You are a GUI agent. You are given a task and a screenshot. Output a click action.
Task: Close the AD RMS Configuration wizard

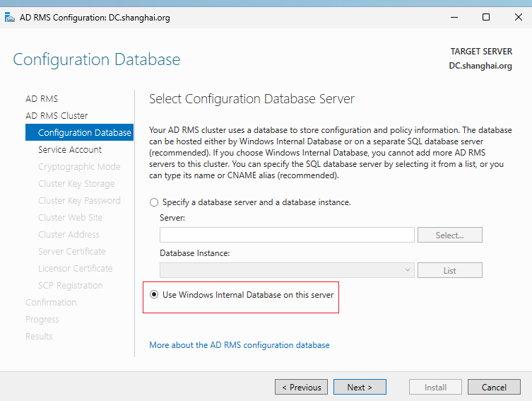518,17
